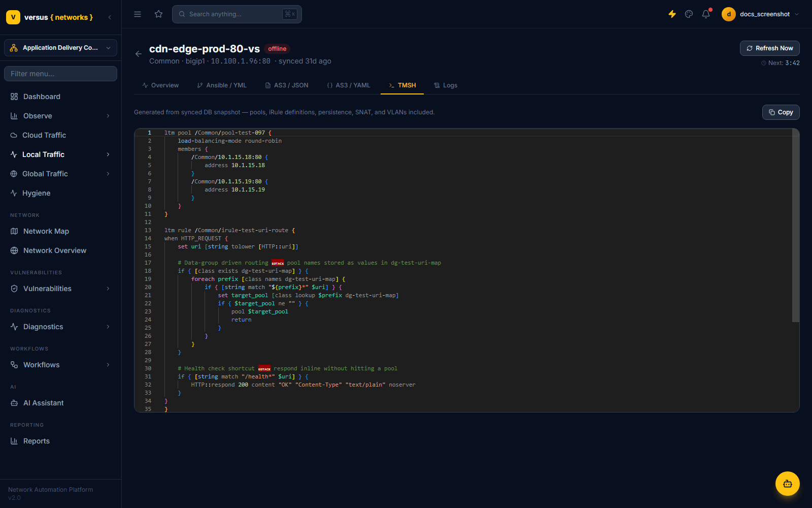Click code line number 13

(148, 230)
